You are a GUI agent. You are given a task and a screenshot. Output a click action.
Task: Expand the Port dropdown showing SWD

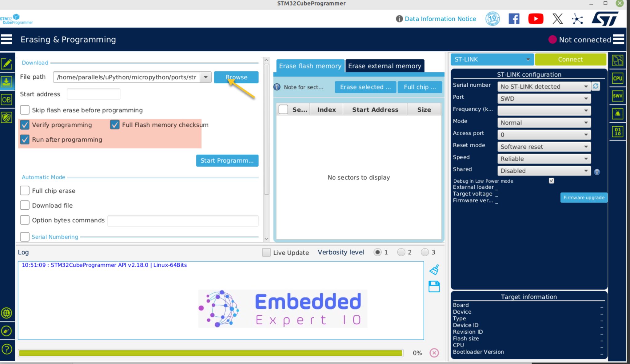point(586,98)
